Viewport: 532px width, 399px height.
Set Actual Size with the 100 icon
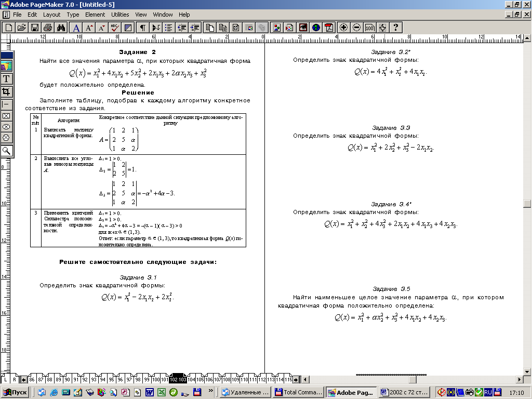pos(369,28)
